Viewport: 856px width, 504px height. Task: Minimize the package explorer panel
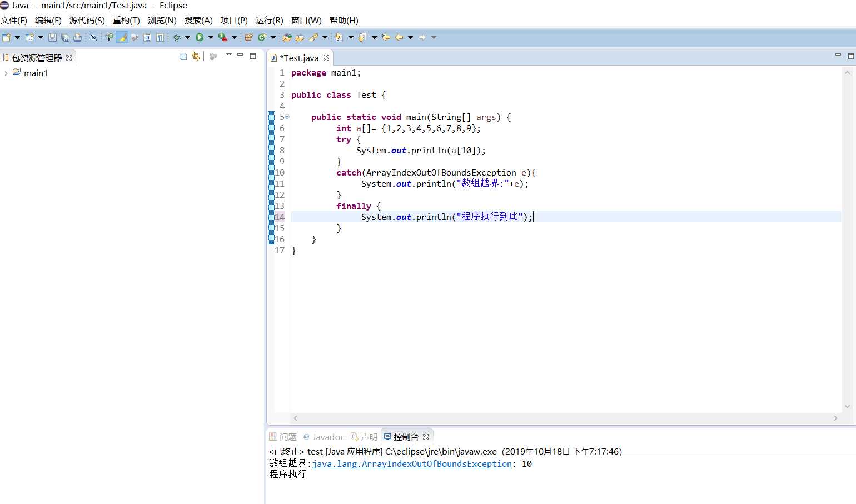240,55
